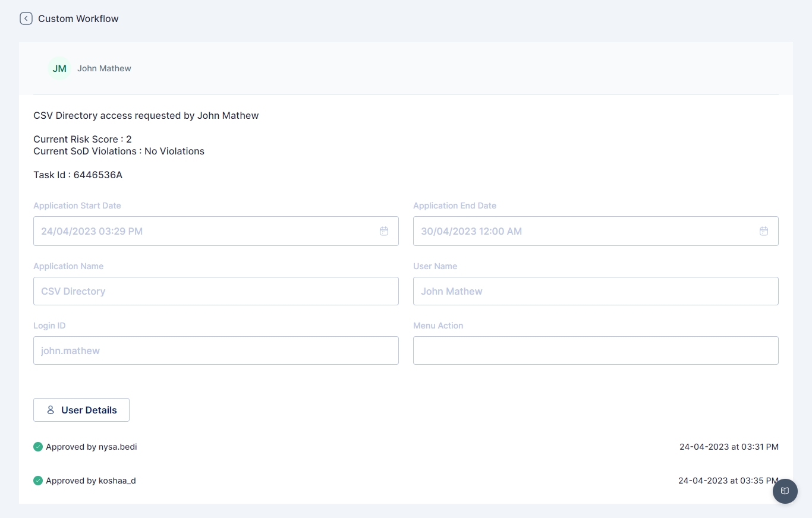Image resolution: width=812 pixels, height=518 pixels.
Task: Open the Application End Date calendar icon
Action: click(x=764, y=231)
